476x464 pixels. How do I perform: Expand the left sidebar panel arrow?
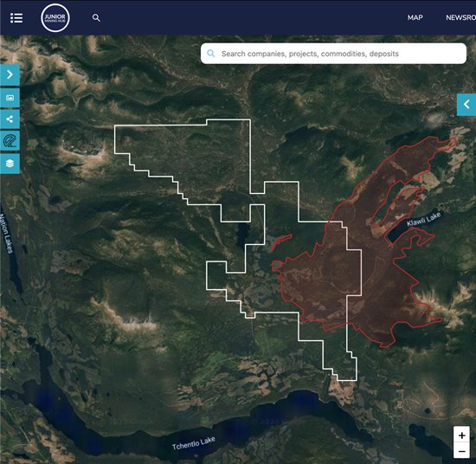click(x=10, y=74)
